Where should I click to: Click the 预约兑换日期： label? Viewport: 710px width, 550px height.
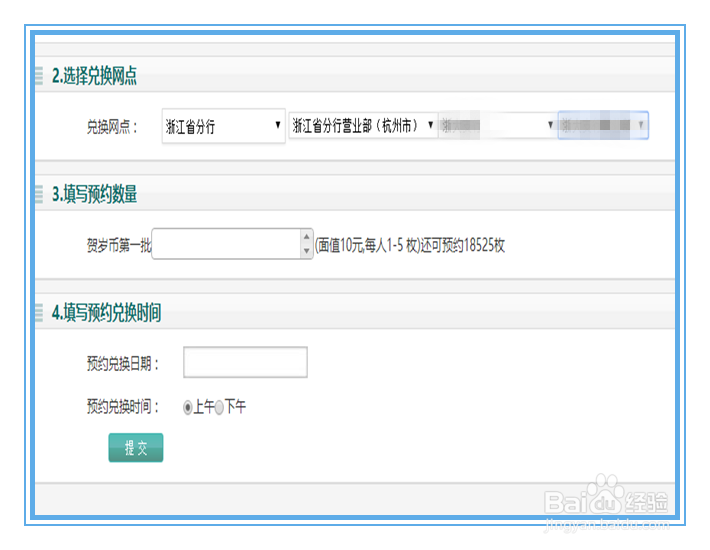pos(123,363)
